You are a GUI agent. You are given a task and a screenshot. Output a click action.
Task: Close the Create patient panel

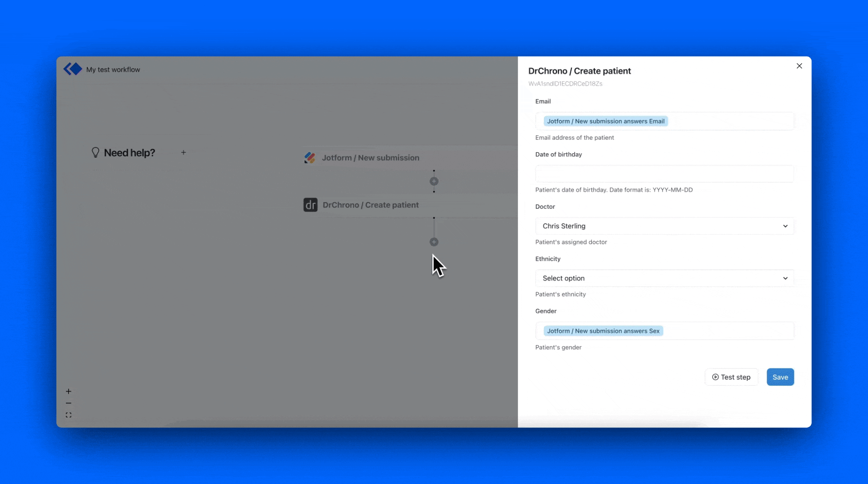click(799, 66)
